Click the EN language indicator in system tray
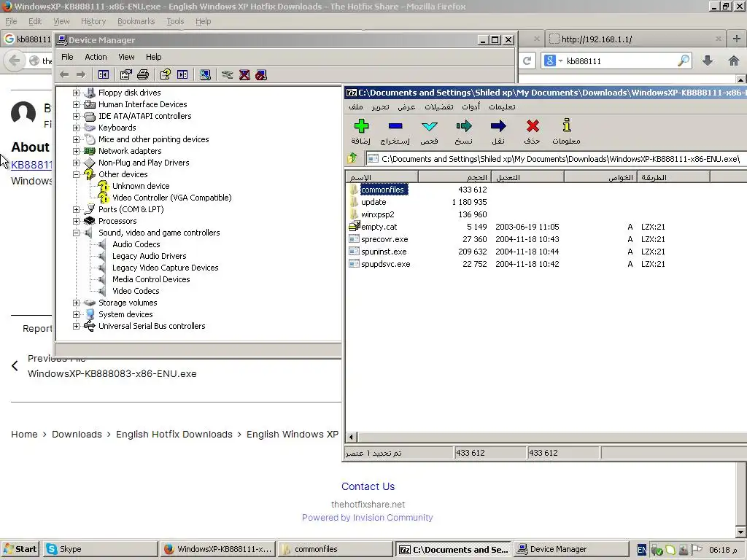The height and width of the screenshot is (560, 747). [642, 550]
